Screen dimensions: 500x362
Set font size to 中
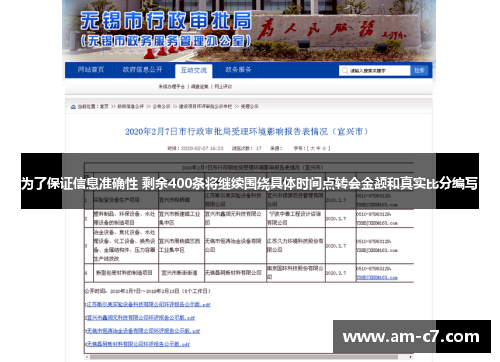(x=318, y=148)
